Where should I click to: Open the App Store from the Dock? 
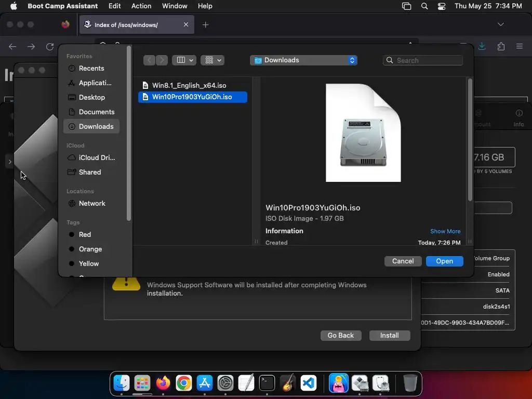tap(205, 383)
